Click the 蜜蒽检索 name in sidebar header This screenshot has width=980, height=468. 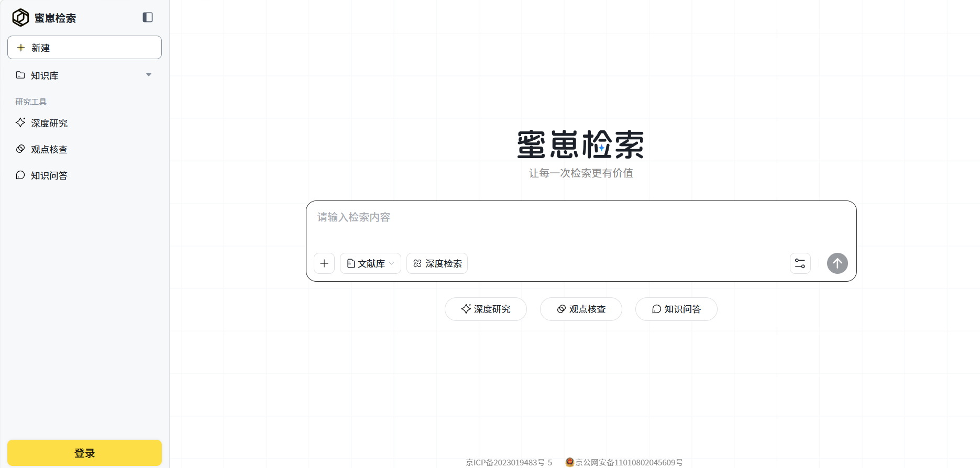pyautogui.click(x=55, y=18)
